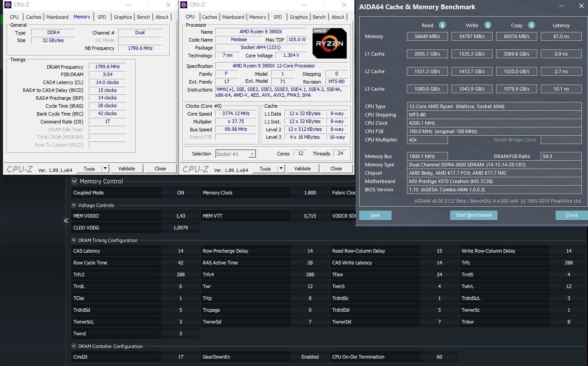Click the Memory Clock value 1.800

310,193
